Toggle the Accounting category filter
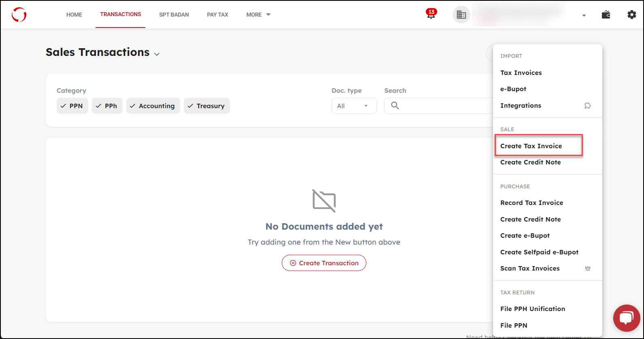The image size is (644, 339). tap(153, 106)
